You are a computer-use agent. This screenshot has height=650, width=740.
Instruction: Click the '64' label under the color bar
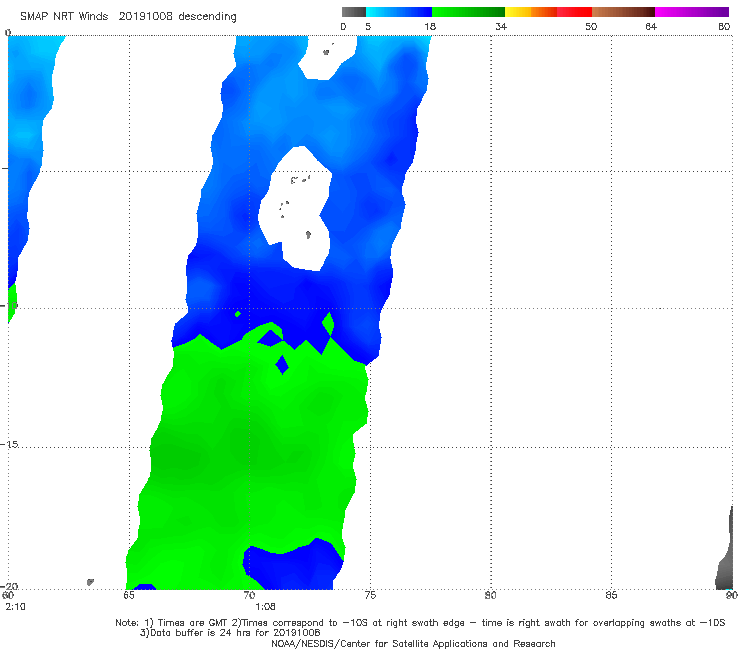point(651,26)
